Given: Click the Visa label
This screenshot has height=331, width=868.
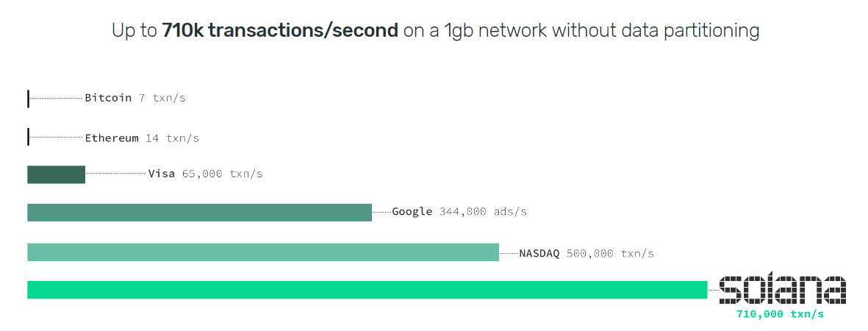Looking at the screenshot, I should click(161, 174).
